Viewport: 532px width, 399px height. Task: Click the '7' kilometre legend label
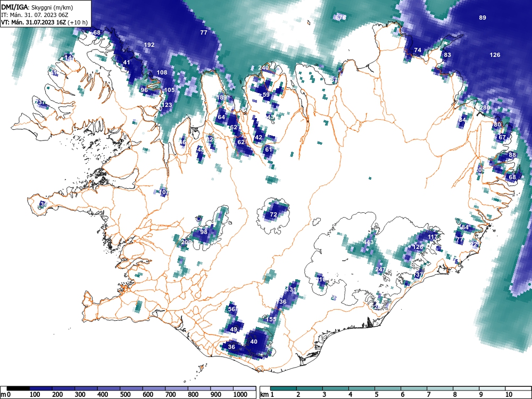click(428, 395)
